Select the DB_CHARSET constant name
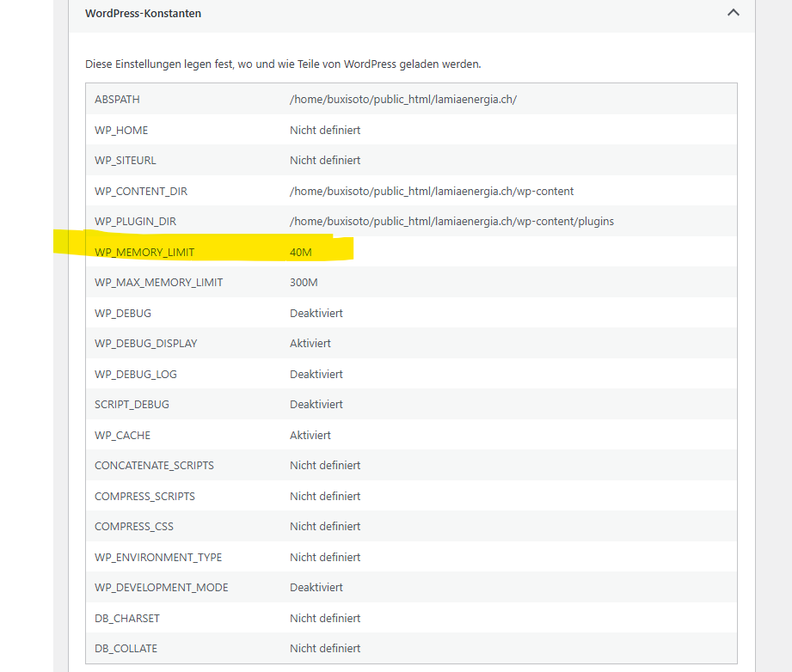The height and width of the screenshot is (672, 792). pos(127,619)
